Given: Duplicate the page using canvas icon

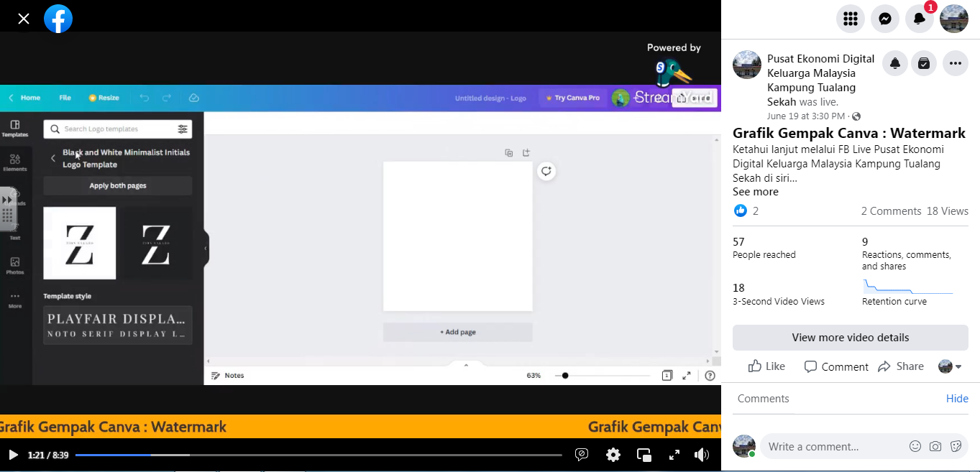Looking at the screenshot, I should point(509,153).
